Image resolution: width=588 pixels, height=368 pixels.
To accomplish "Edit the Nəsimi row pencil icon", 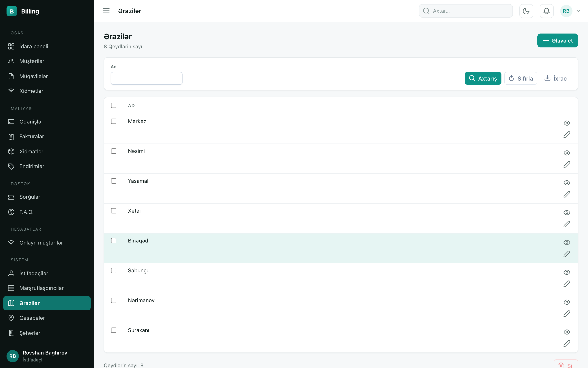I will (x=567, y=165).
